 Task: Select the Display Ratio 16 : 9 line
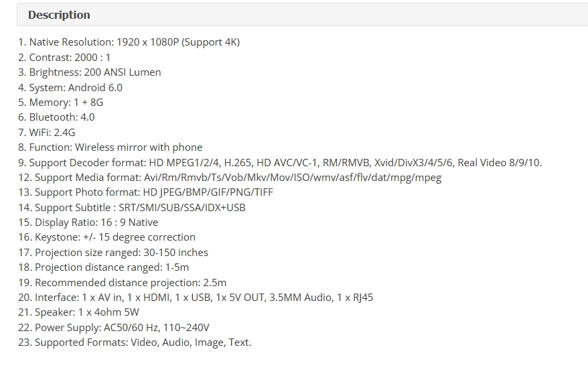[x=88, y=222]
